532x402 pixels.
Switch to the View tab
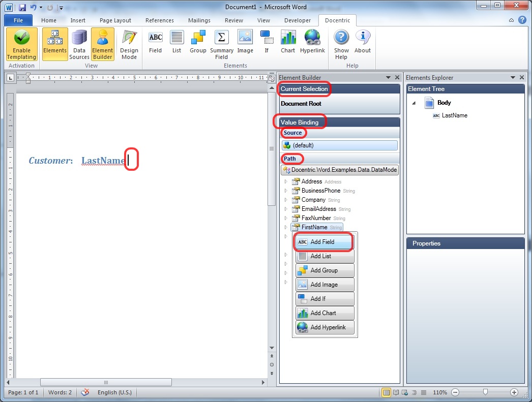[263, 20]
